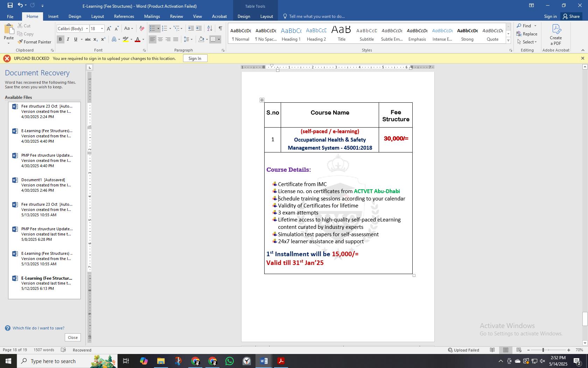This screenshot has width=588, height=368.
Task: Click the Undo arrow icon
Action: tap(20, 5)
